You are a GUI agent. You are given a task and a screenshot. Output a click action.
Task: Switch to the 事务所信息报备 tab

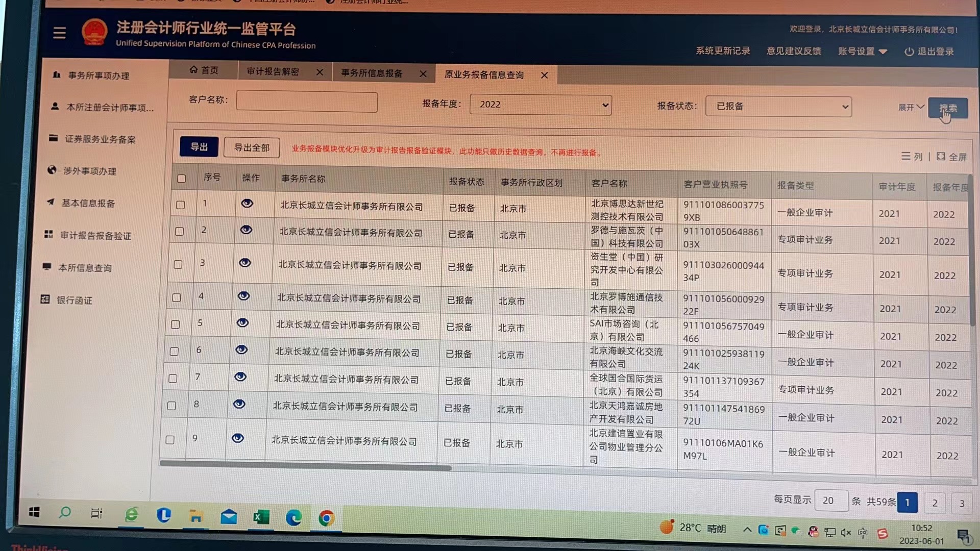pyautogui.click(x=372, y=73)
